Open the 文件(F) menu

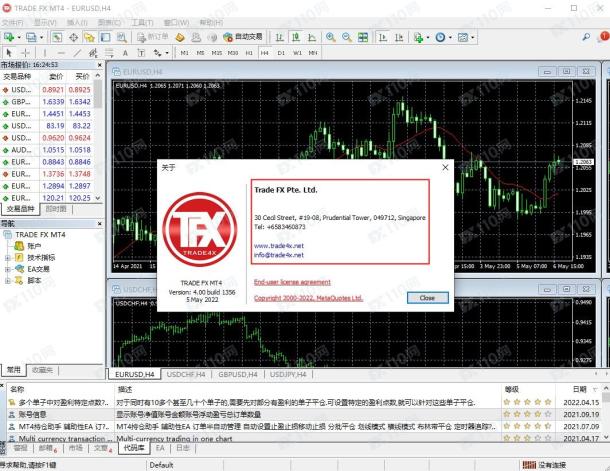point(12,23)
